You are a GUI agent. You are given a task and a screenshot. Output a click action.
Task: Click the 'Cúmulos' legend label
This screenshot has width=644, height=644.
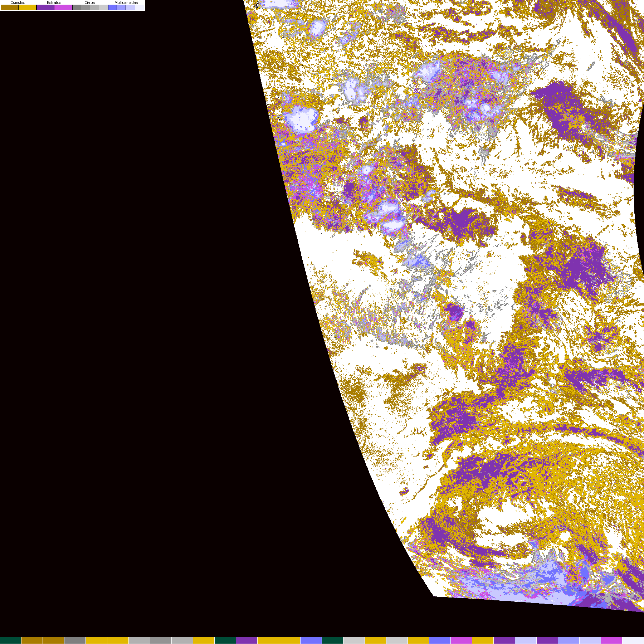point(18,3)
